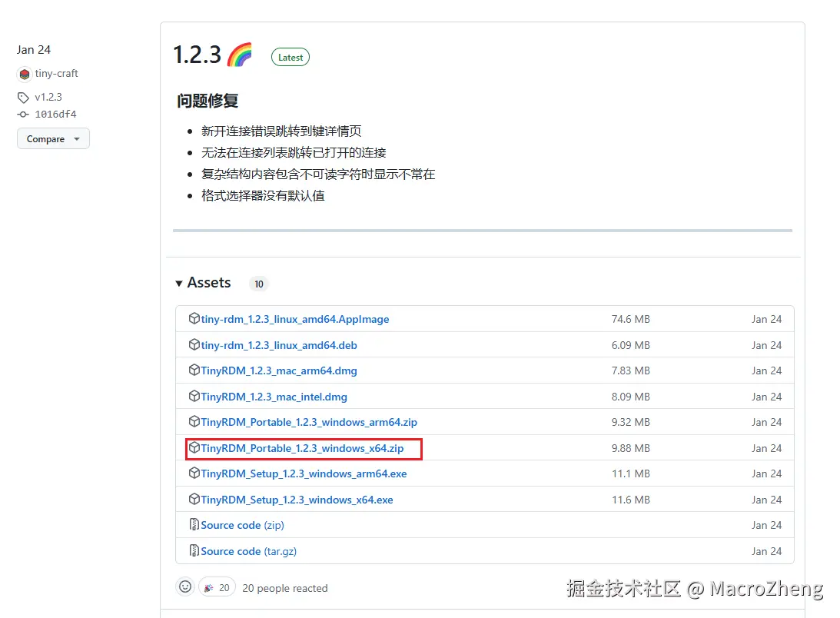Screen dimensions: 840x618
Task: Download TinyRDM_Setup_1.2.3_windows_arm64.exe
Action: pos(304,473)
